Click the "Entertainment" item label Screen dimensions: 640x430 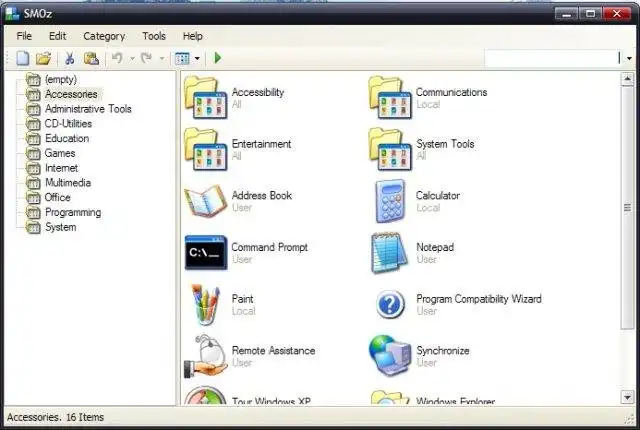tap(261, 144)
